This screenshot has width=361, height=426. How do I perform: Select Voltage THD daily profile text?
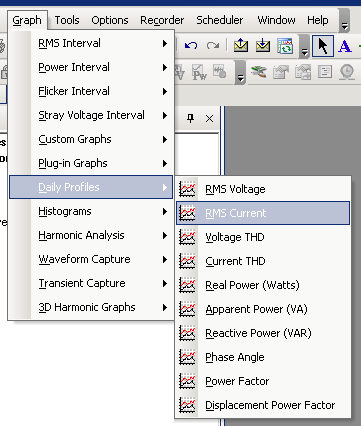coord(235,237)
